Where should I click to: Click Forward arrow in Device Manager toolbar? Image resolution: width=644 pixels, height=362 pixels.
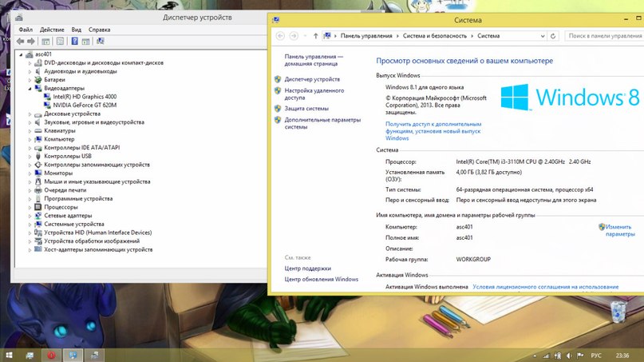point(31,41)
